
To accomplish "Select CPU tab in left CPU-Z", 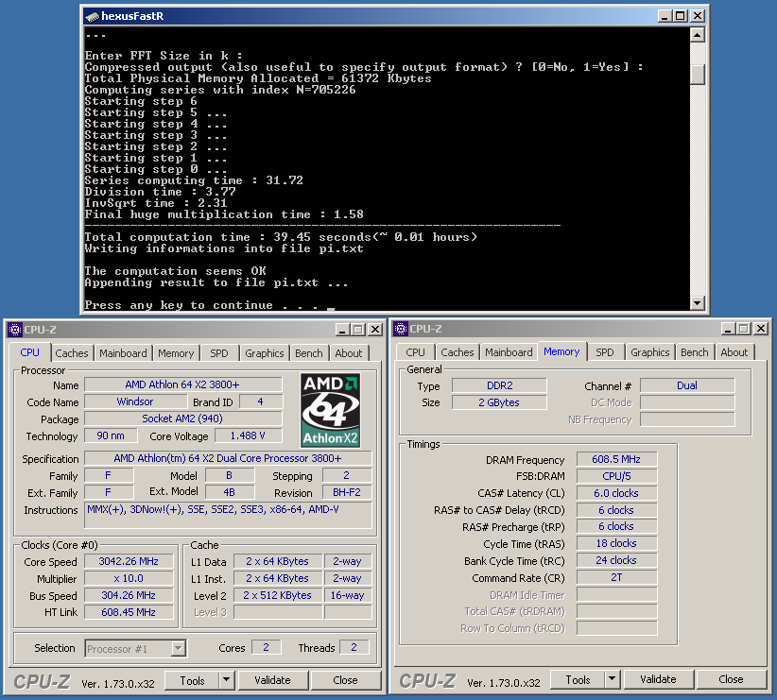I will (29, 352).
